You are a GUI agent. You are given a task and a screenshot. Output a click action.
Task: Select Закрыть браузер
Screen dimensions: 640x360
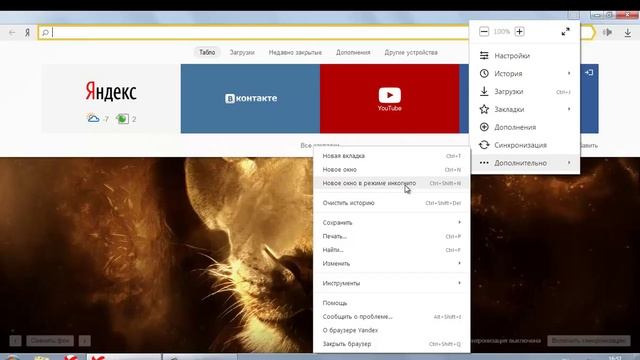click(392, 344)
